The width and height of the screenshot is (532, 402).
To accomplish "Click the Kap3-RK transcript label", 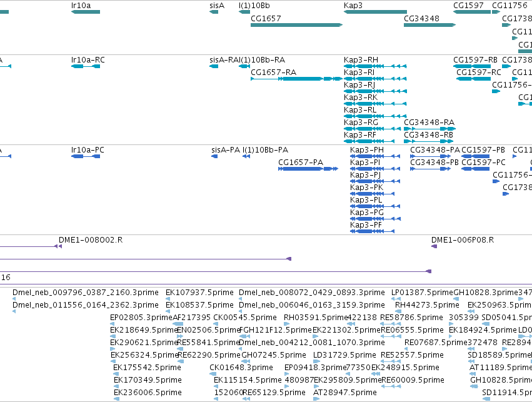I will point(361,98).
